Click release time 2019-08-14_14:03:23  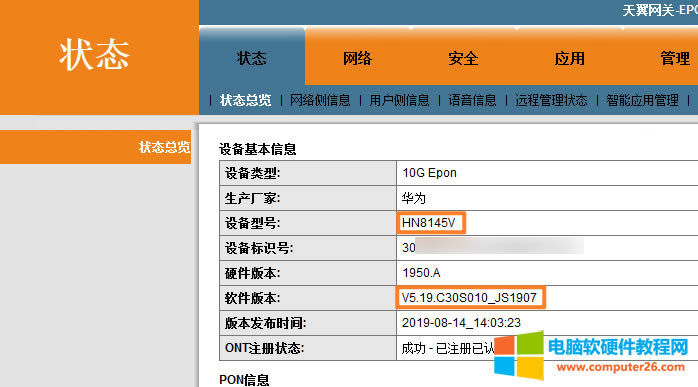(x=461, y=322)
